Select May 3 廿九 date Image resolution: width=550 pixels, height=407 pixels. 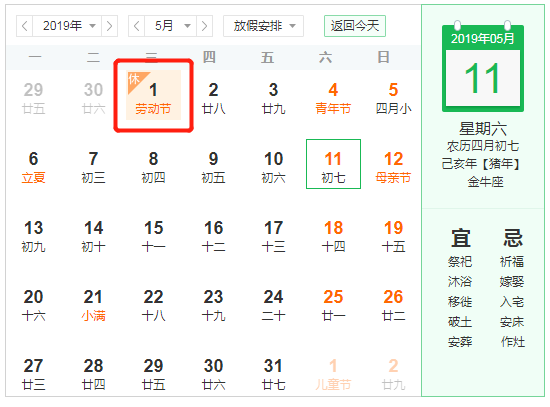tap(273, 98)
